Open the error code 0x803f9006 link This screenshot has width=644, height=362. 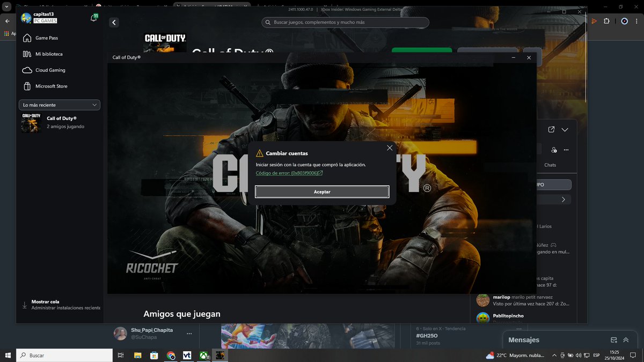(x=289, y=173)
